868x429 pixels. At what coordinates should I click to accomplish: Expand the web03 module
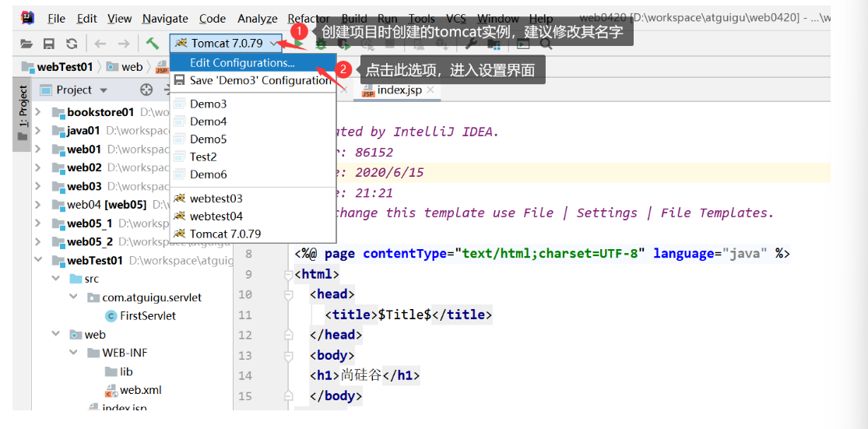(x=38, y=186)
